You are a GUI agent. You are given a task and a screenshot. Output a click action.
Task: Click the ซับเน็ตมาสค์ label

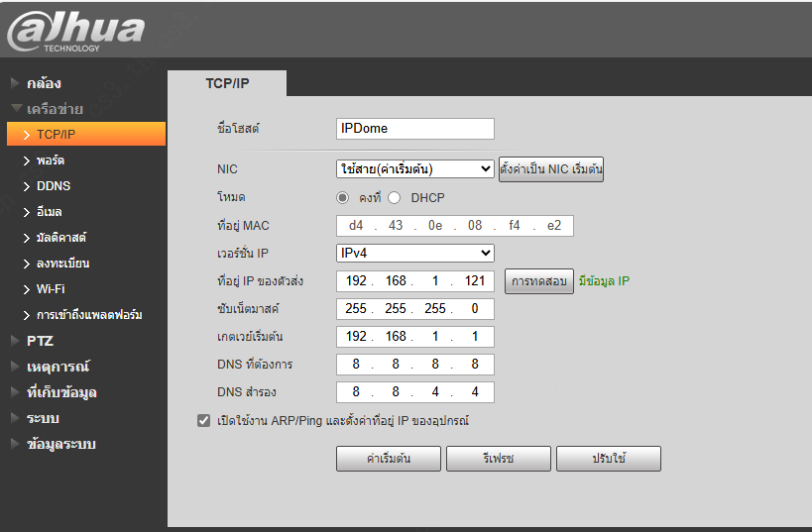248,309
